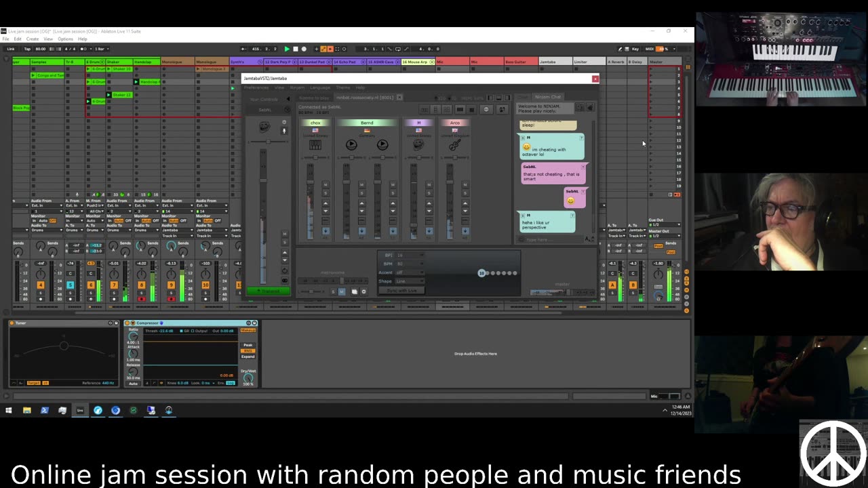
Task: Click the Tap tempo button
Action: [x=27, y=49]
